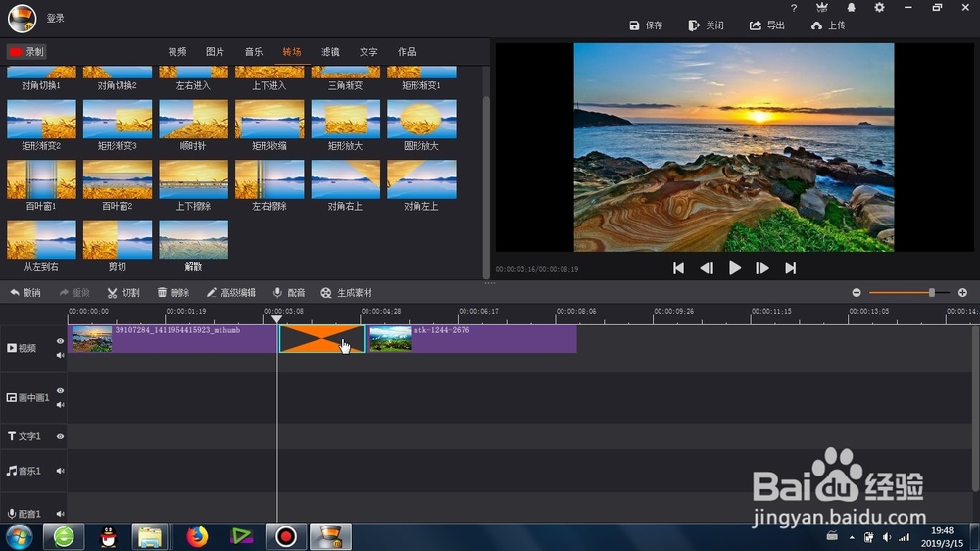Jump to the start of the preview
The width and height of the screenshot is (980, 551).
pos(678,268)
